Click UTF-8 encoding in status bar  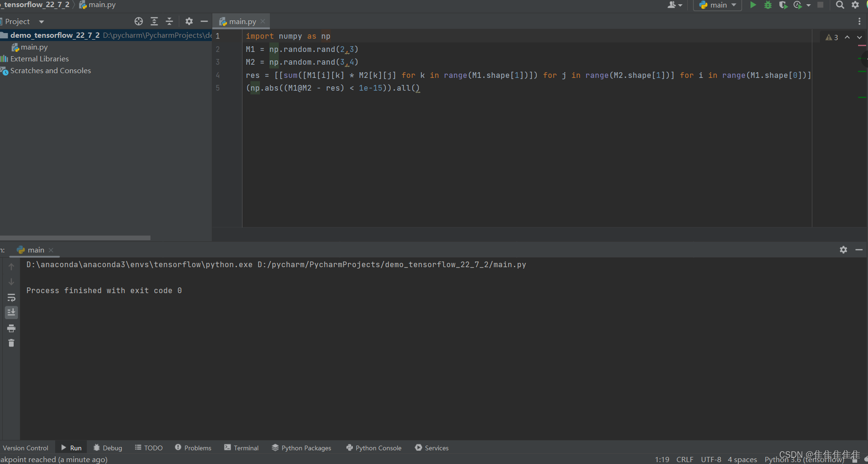711,459
